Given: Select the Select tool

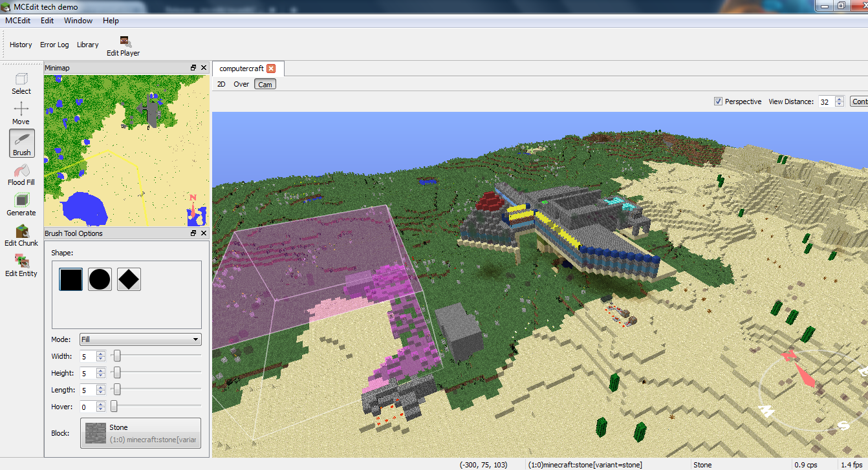Looking at the screenshot, I should coord(21,83).
